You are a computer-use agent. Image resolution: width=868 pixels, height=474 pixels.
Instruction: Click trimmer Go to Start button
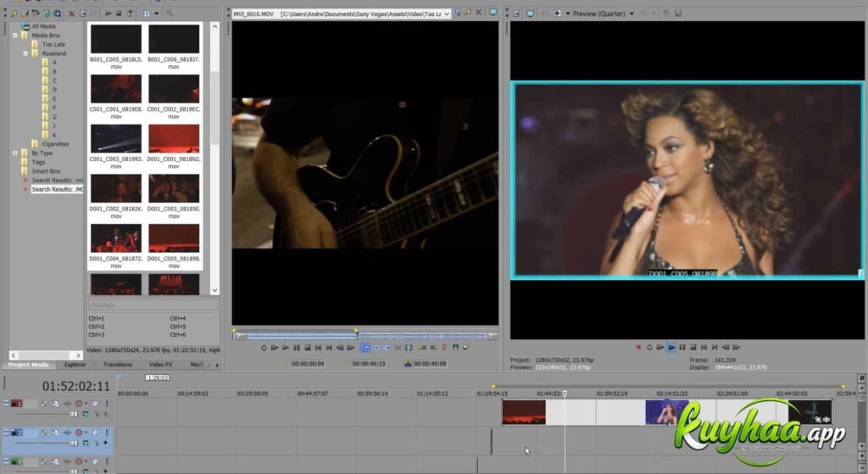[x=319, y=348]
